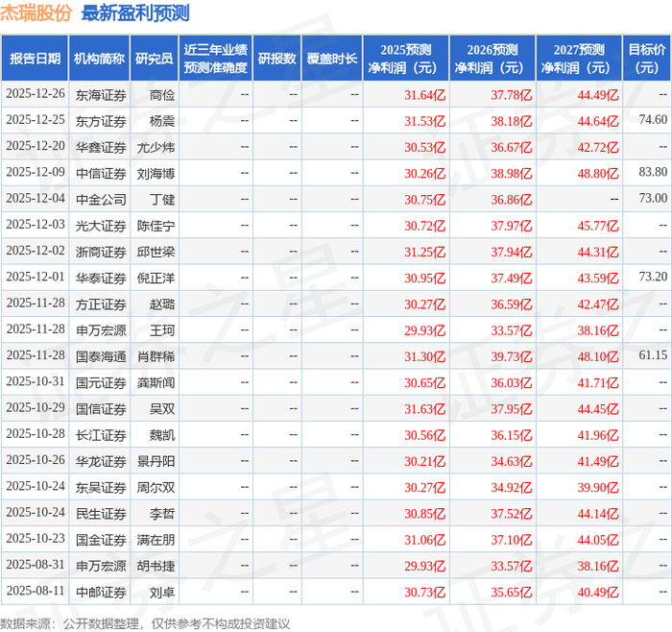This screenshot has width=672, height=632.
Task: Select the 国元证券 institution cell
Action: (101, 382)
